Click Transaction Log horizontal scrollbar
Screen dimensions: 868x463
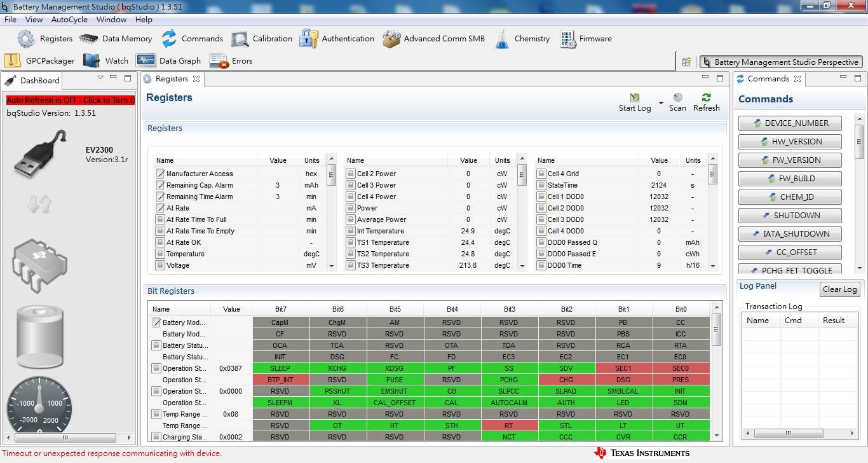click(x=801, y=434)
